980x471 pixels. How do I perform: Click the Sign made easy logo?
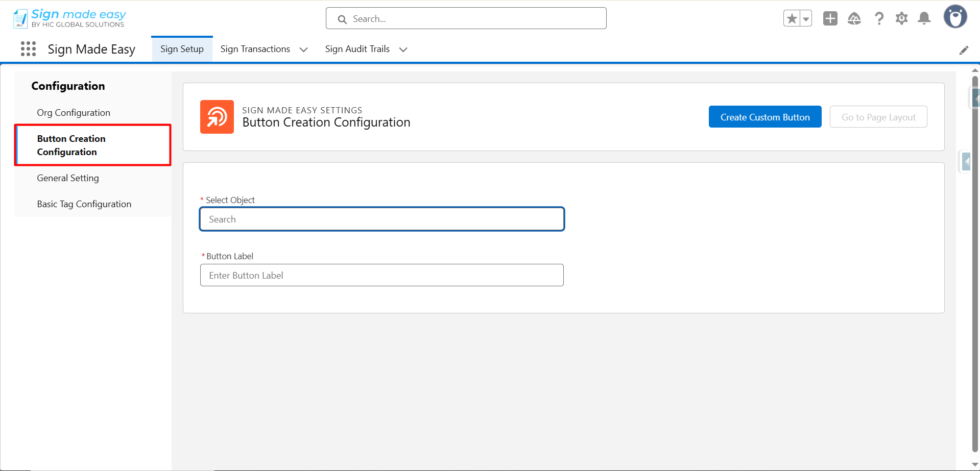click(x=70, y=18)
